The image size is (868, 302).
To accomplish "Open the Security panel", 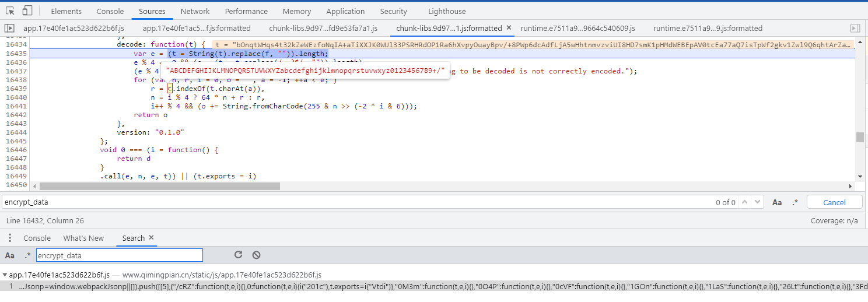I will 394,11.
